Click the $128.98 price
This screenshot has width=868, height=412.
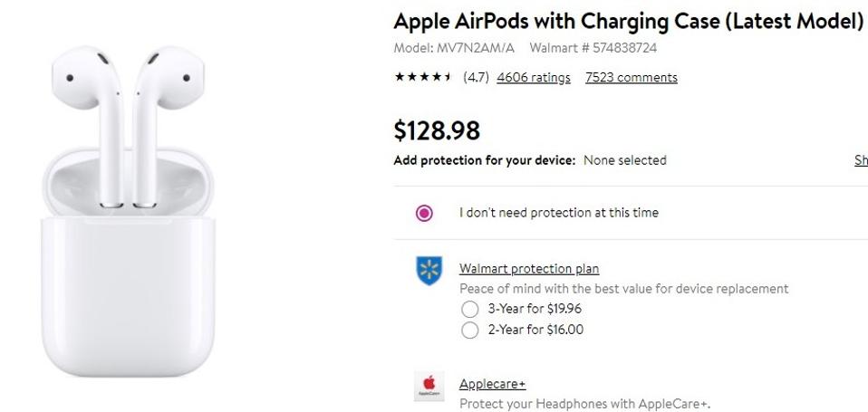tap(437, 131)
